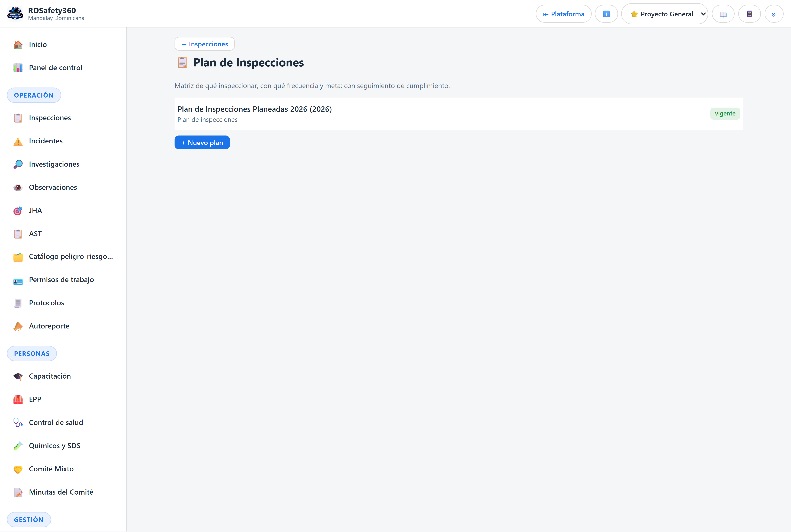Click the EPP safety vest icon

[x=18, y=399]
